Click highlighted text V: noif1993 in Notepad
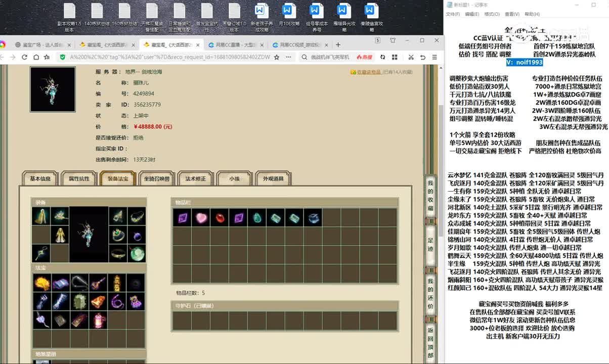Viewport: 609px width, 364px height. point(525,62)
